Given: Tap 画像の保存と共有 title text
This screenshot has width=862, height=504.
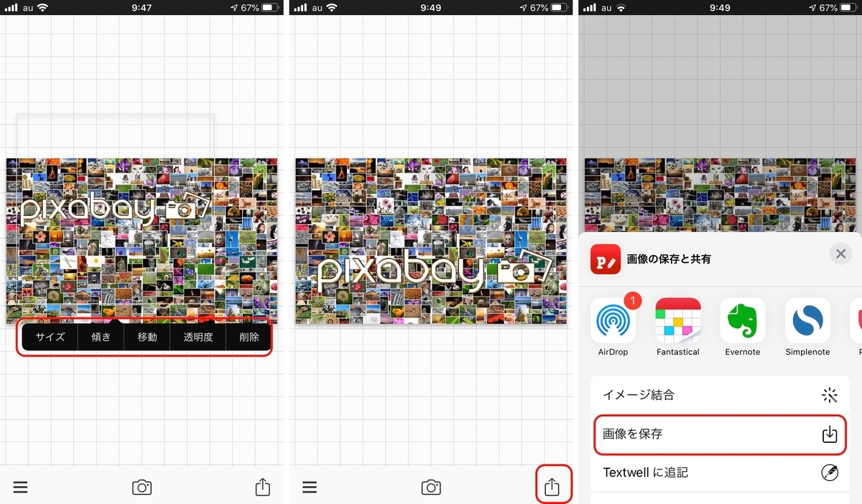Looking at the screenshot, I should tap(668, 259).
